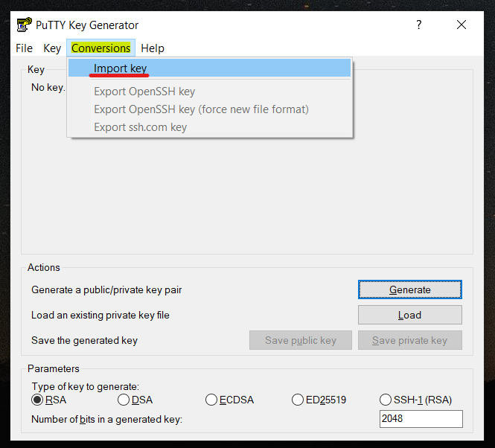Open the File menu
The width and height of the screenshot is (495, 448).
[x=25, y=48]
